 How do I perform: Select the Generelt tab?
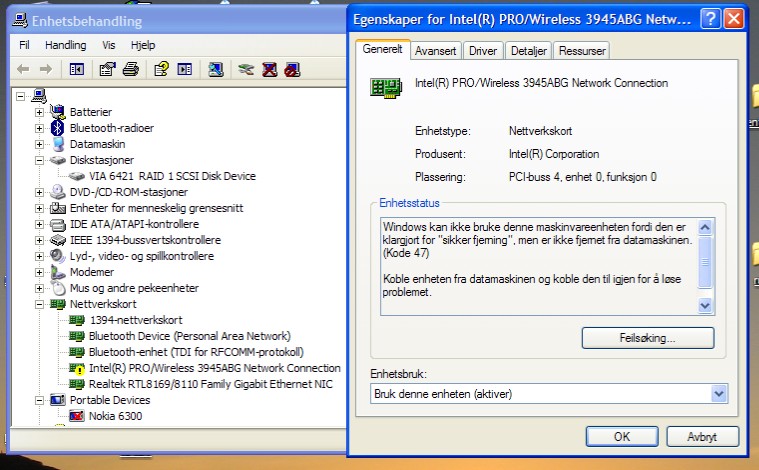[382, 49]
